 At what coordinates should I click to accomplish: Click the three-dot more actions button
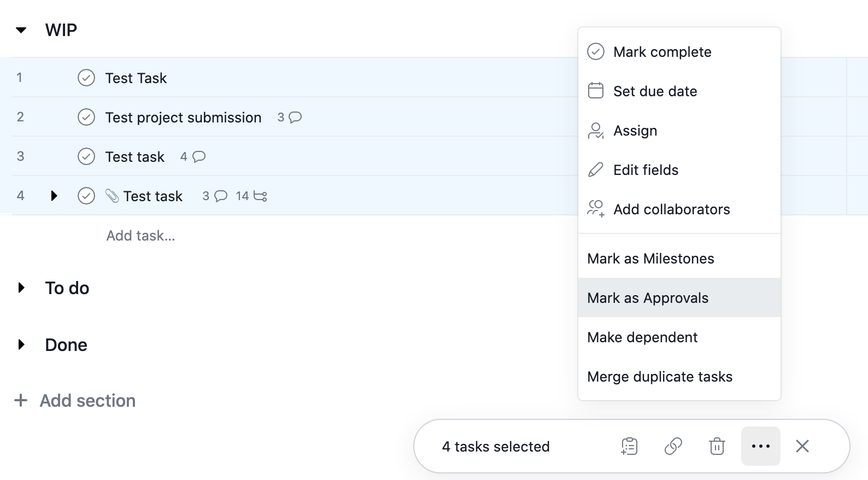tap(760, 446)
